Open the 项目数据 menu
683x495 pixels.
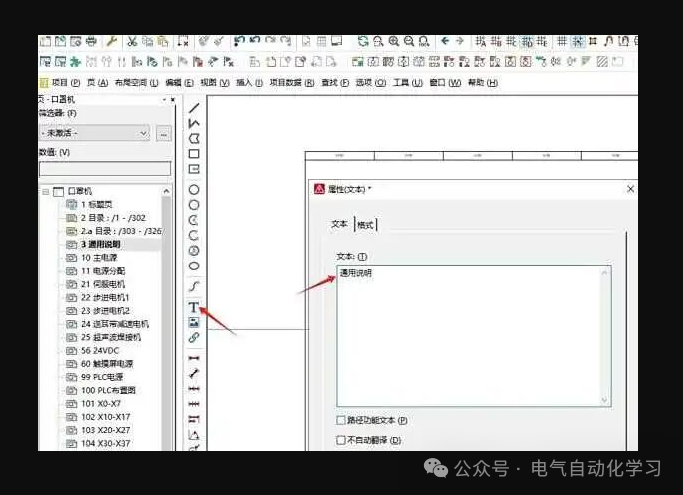tap(293, 83)
